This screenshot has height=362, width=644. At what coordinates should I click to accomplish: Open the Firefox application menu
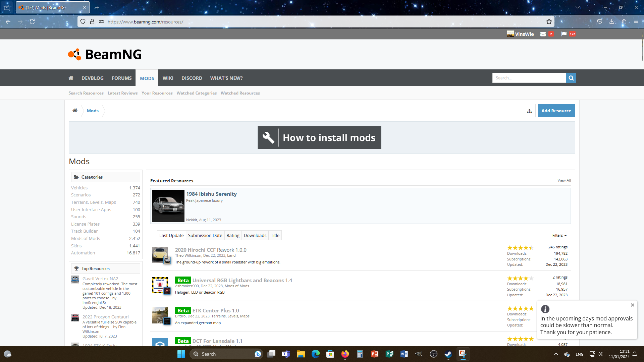636,21
